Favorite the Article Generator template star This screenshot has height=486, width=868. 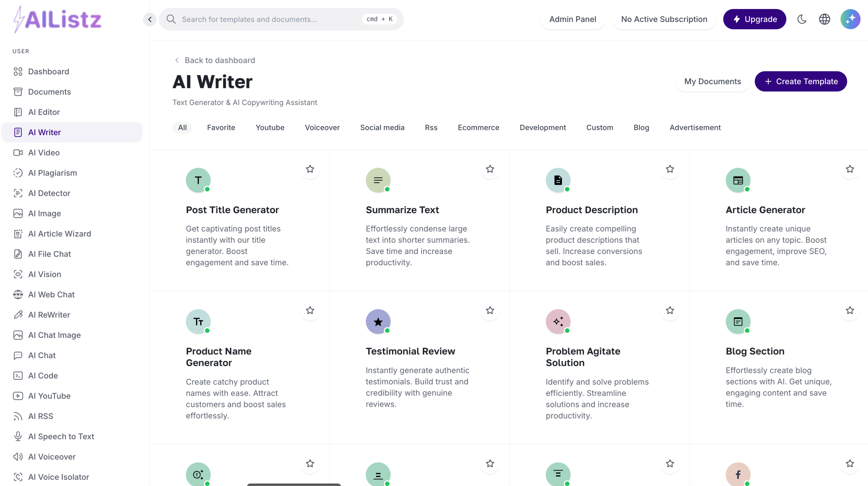(849, 169)
